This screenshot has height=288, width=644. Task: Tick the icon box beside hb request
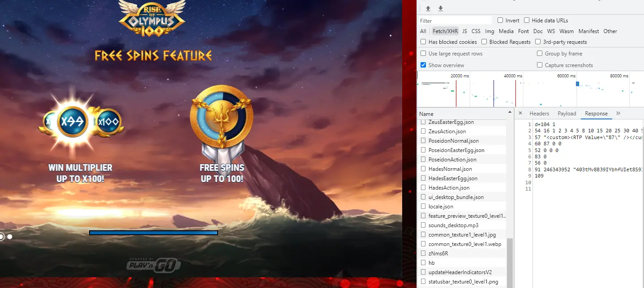423,263
